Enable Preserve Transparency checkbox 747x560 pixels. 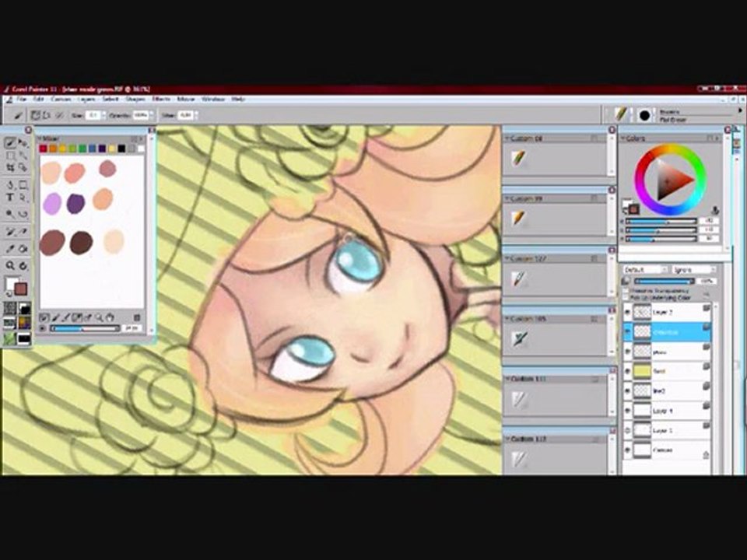pyautogui.click(x=626, y=290)
